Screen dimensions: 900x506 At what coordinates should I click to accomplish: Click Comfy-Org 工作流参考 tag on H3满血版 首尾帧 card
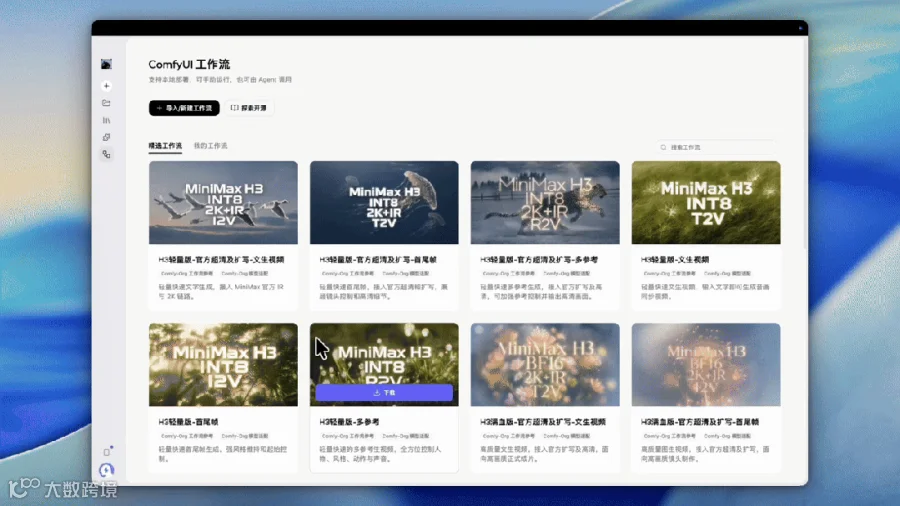tap(669, 436)
